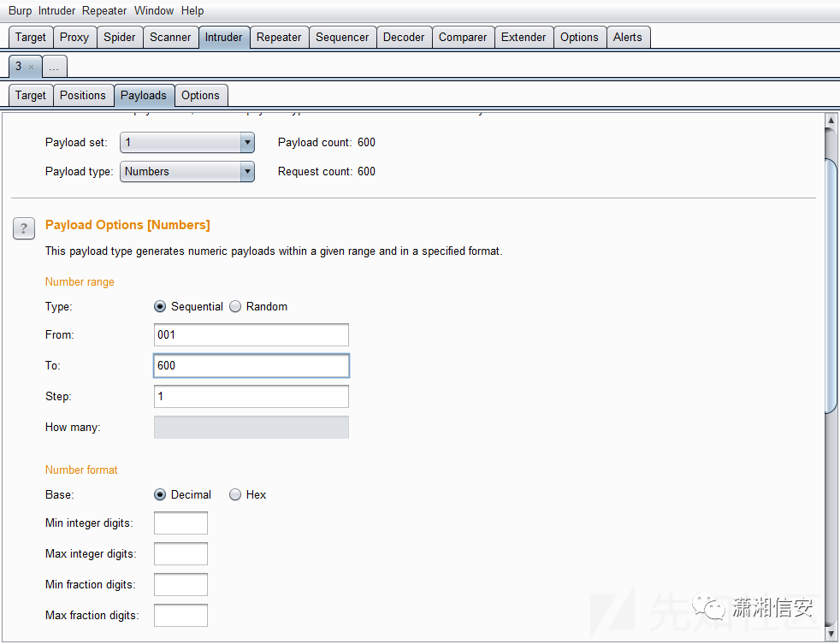The width and height of the screenshot is (840, 644).
Task: Open the help icon for Payload Options
Action: click(24, 228)
